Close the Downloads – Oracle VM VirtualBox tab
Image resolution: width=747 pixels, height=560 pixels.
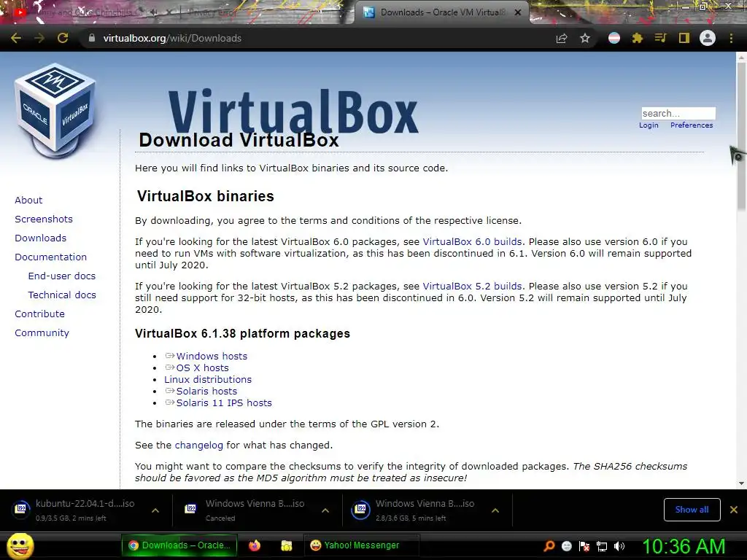(518, 12)
